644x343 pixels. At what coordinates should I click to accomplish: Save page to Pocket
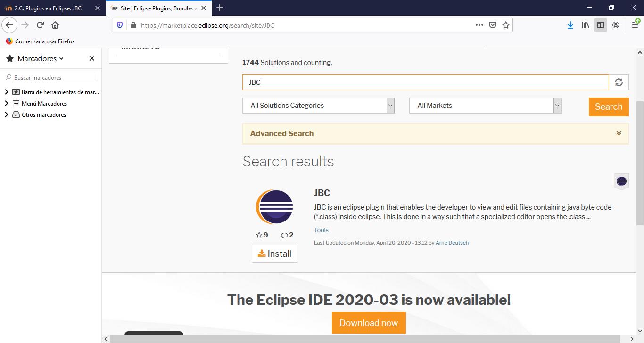493,25
